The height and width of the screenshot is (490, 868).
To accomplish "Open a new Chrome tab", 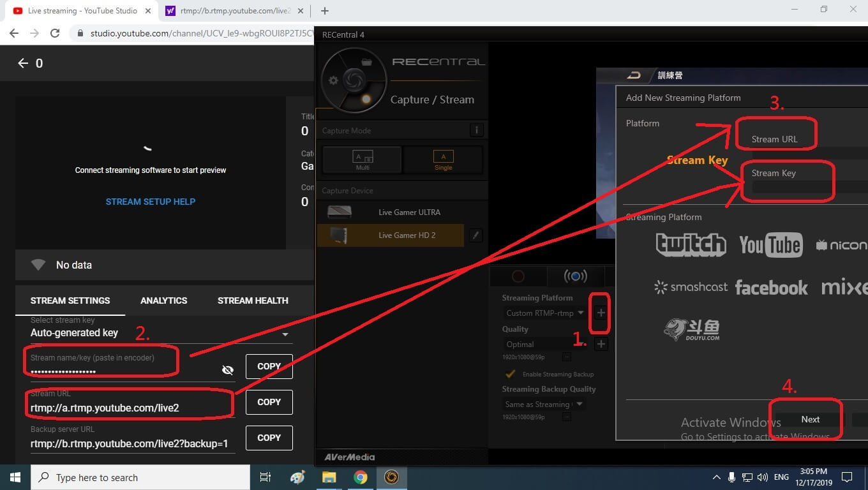I will click(x=325, y=11).
